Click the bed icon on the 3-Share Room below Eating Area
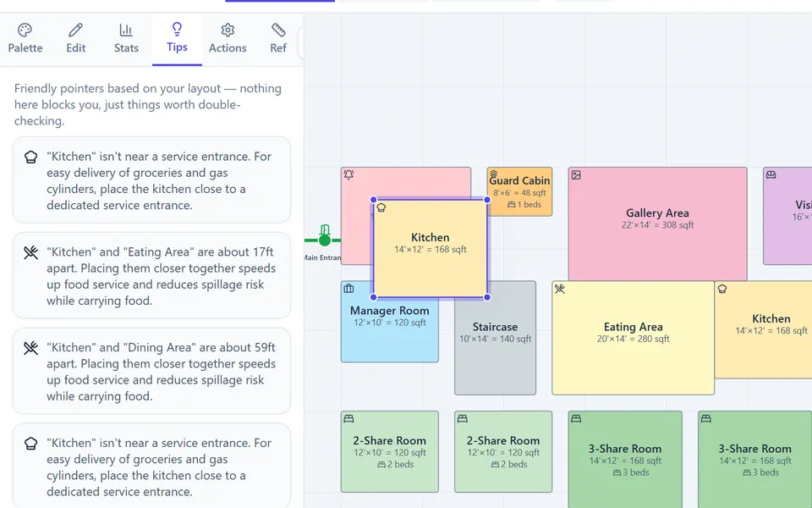 [x=576, y=418]
